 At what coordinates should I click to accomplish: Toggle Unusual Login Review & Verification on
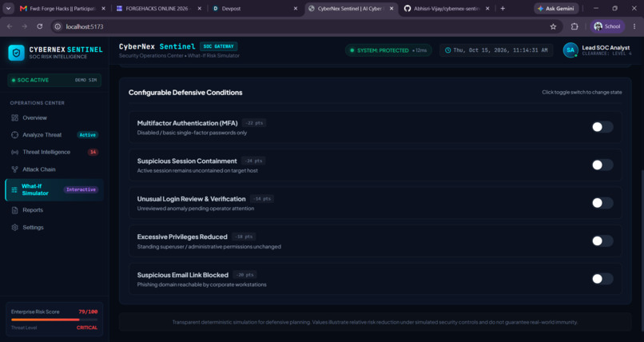click(x=602, y=203)
